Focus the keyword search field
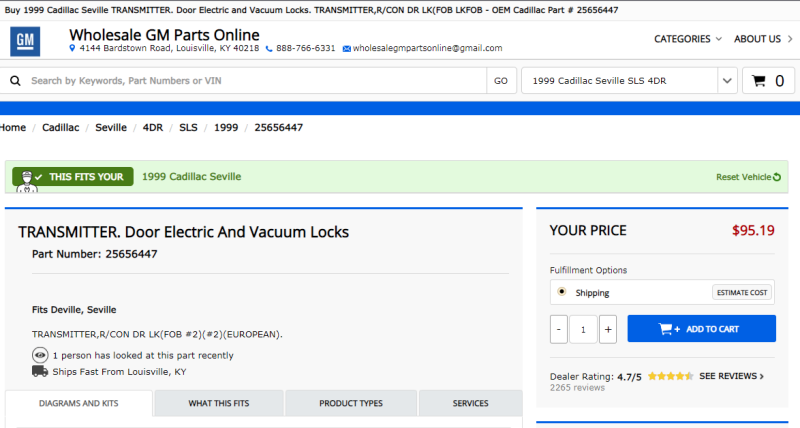800x428 pixels. pos(255,81)
